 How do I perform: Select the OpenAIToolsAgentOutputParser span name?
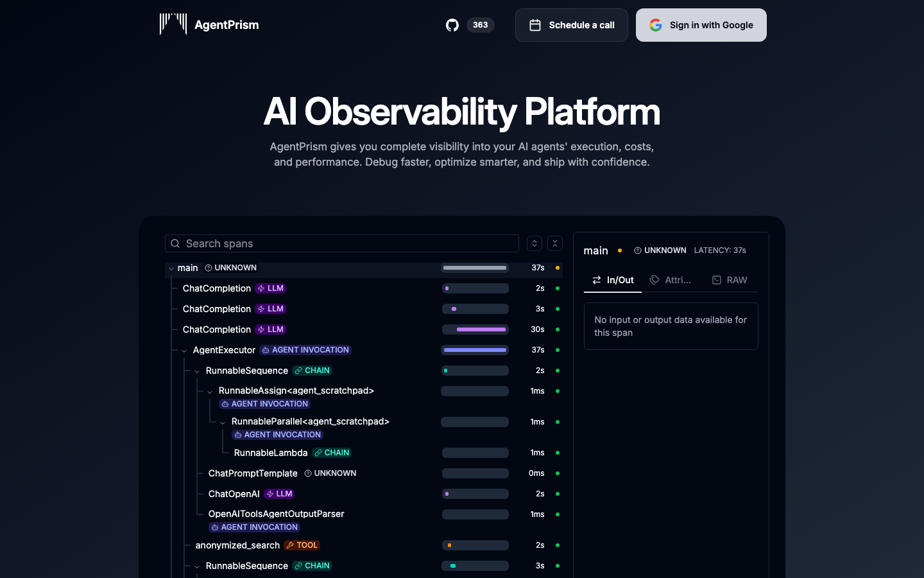point(276,514)
